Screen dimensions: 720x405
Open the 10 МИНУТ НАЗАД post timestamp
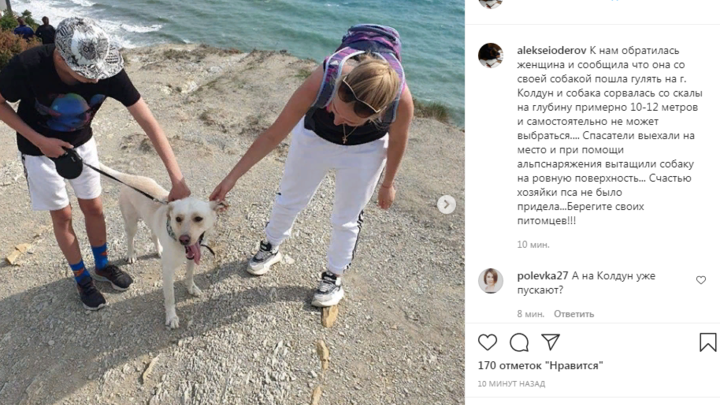(x=511, y=383)
